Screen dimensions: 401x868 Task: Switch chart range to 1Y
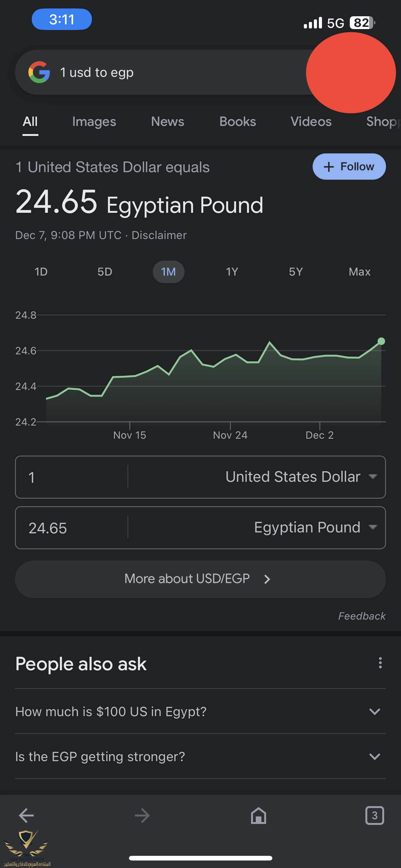232,272
